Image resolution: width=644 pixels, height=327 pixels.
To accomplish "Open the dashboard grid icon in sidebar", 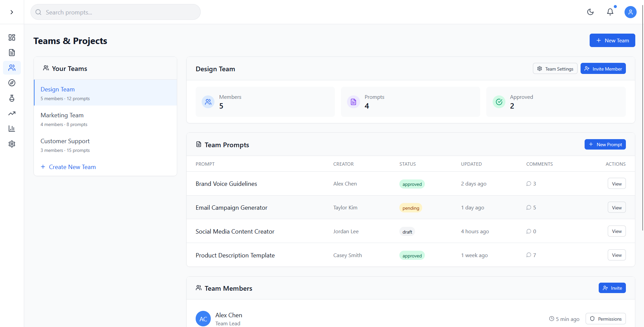I will coord(12,37).
